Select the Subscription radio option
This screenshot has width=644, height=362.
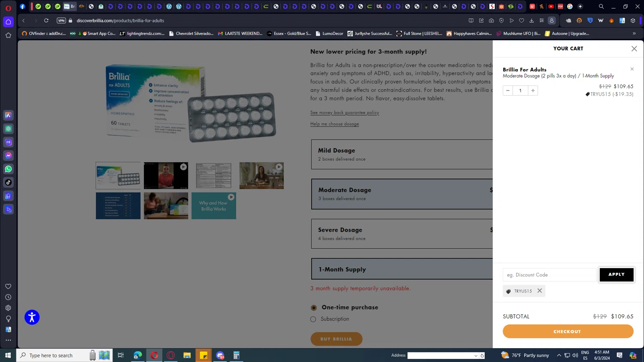coord(313,319)
